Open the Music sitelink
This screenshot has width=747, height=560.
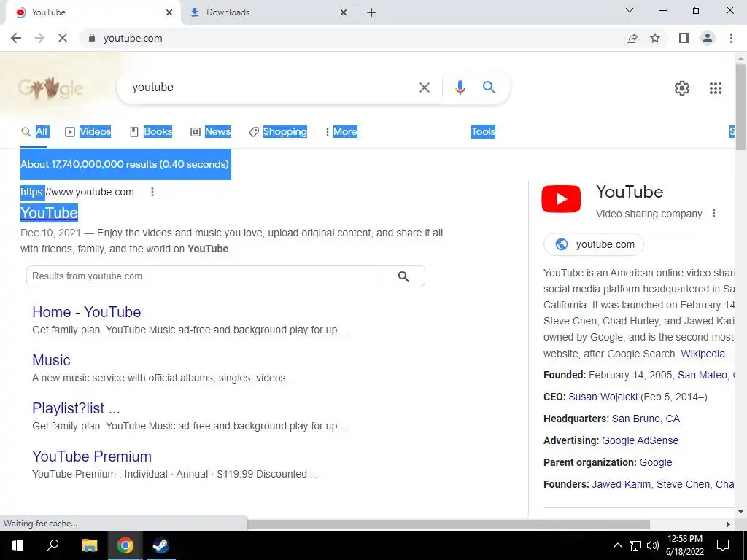point(51,360)
